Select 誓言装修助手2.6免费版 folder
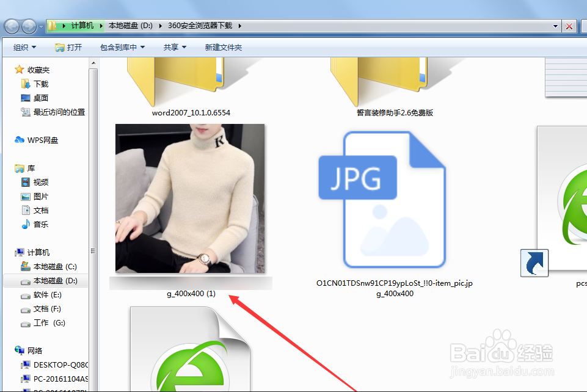Screen dimensions: 587x392 point(395,87)
